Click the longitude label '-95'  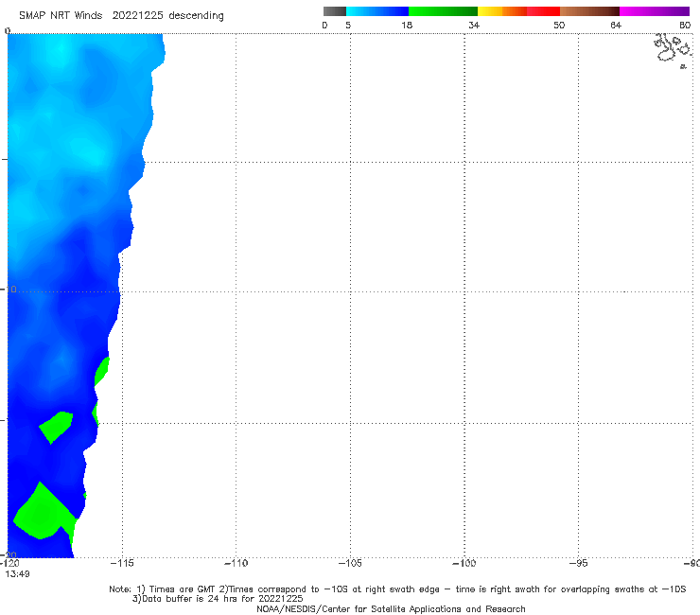pyautogui.click(x=579, y=563)
